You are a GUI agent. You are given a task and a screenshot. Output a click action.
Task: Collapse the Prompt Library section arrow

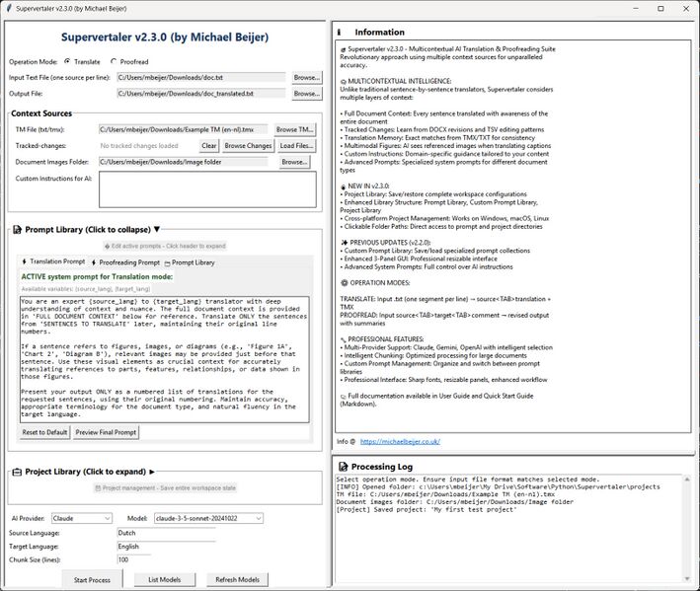tap(157, 229)
